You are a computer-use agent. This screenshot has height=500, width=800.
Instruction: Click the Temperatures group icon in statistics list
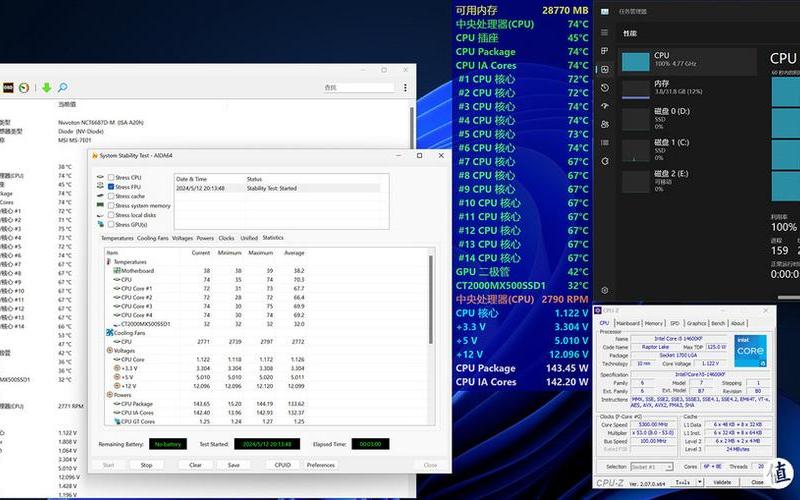[109, 262]
